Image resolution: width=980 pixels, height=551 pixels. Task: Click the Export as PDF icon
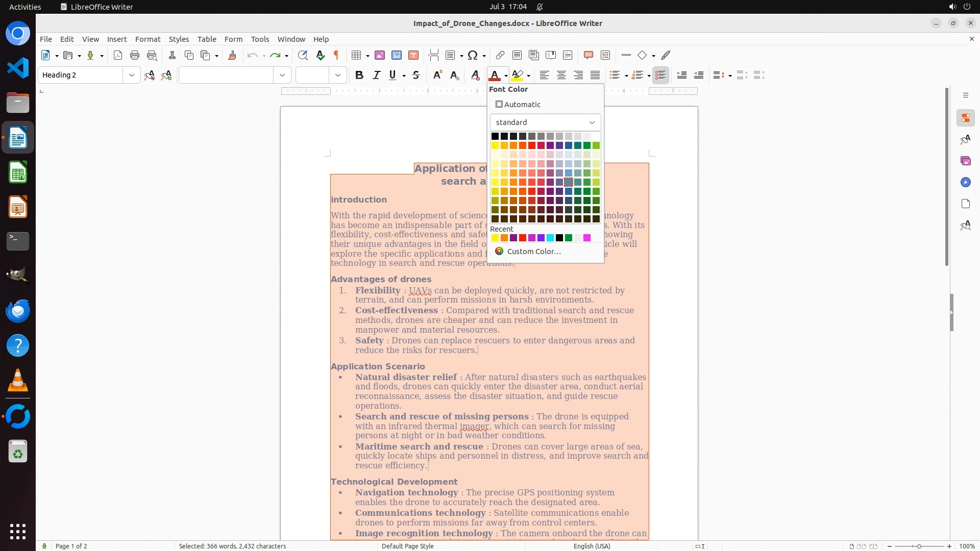coord(118,55)
